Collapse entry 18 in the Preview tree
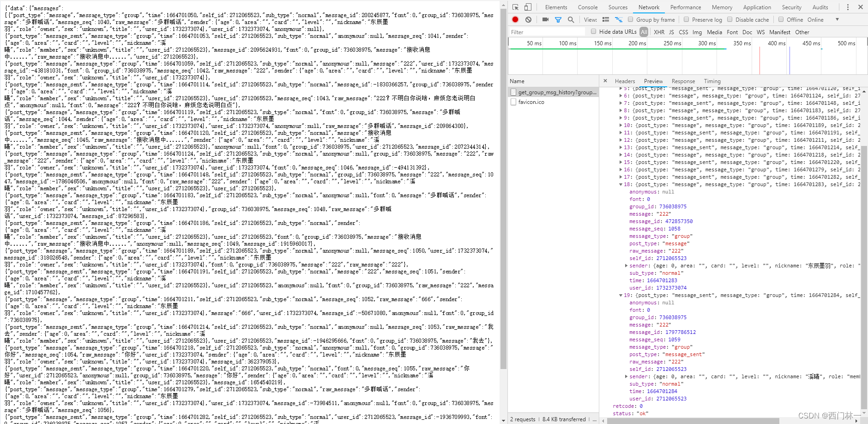This screenshot has width=868, height=424. [621, 184]
